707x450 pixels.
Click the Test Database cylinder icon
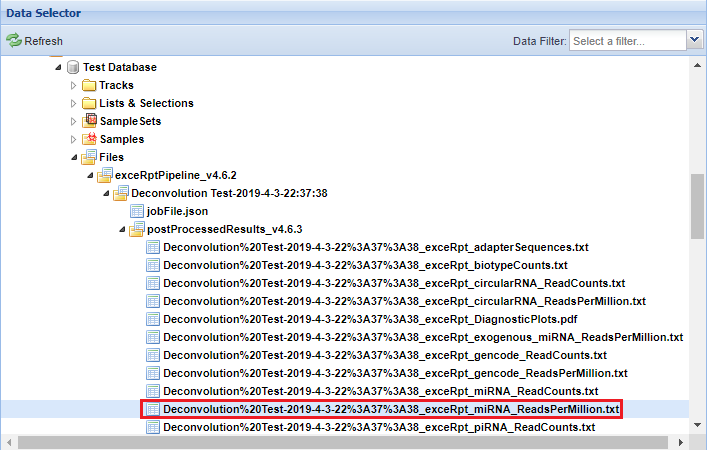72,67
